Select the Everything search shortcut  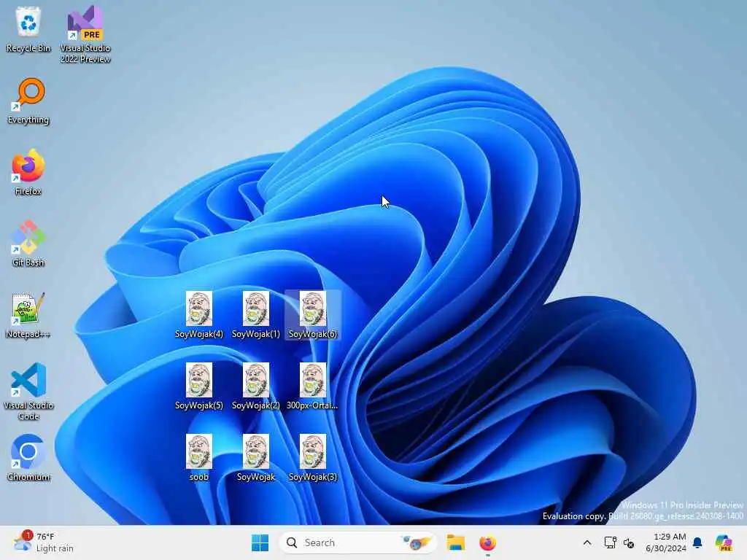[x=28, y=101]
